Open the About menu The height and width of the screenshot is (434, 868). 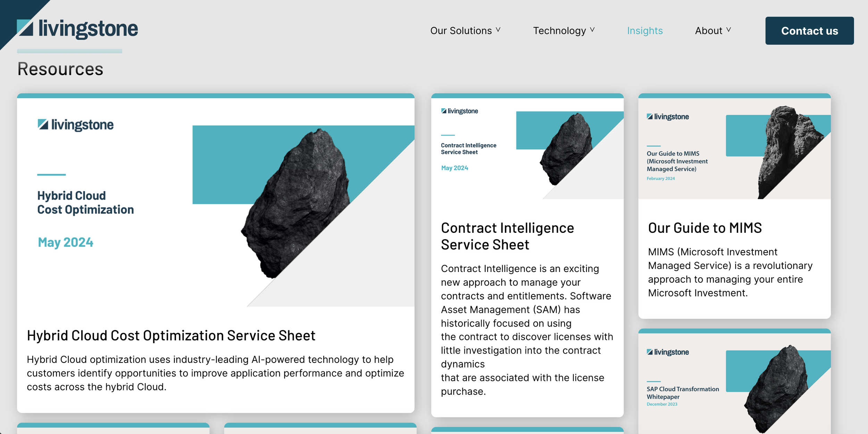click(709, 31)
